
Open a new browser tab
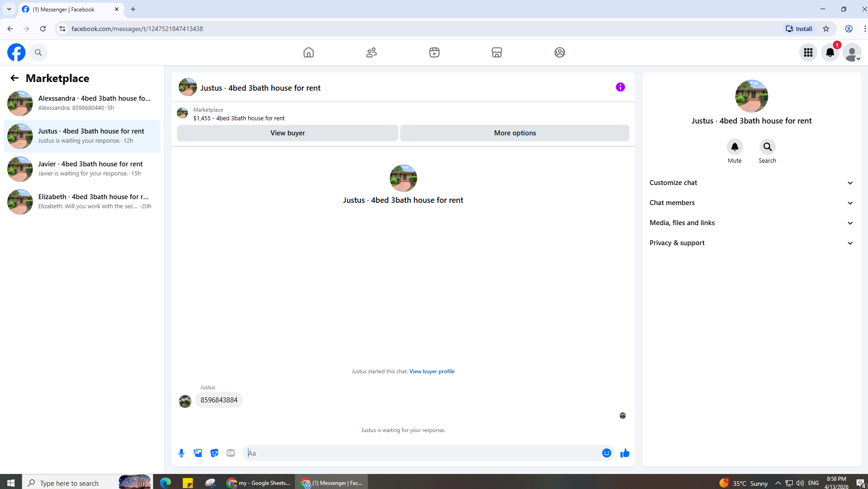[133, 9]
